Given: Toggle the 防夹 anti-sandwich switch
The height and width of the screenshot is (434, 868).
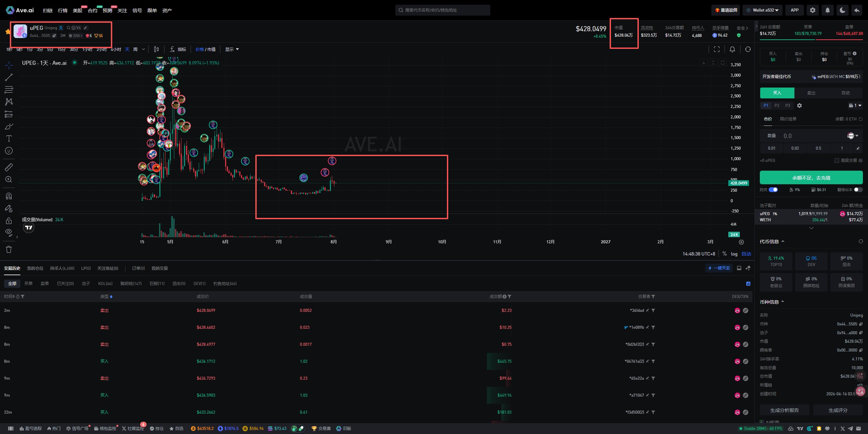Looking at the screenshot, I should tap(773, 190).
